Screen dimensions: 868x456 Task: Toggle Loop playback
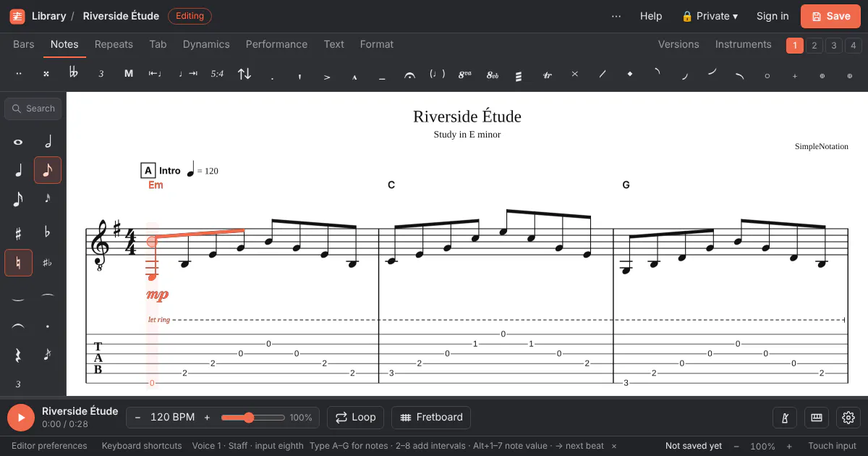tap(355, 418)
